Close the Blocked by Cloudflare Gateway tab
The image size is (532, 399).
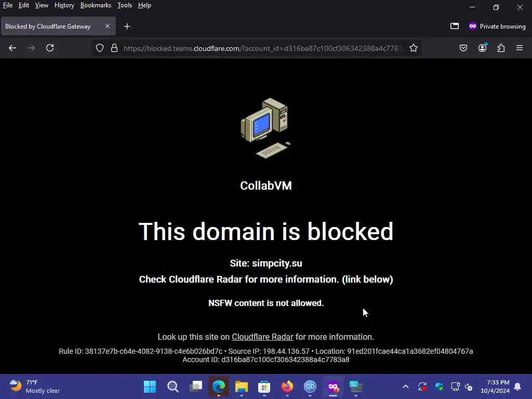(107, 26)
